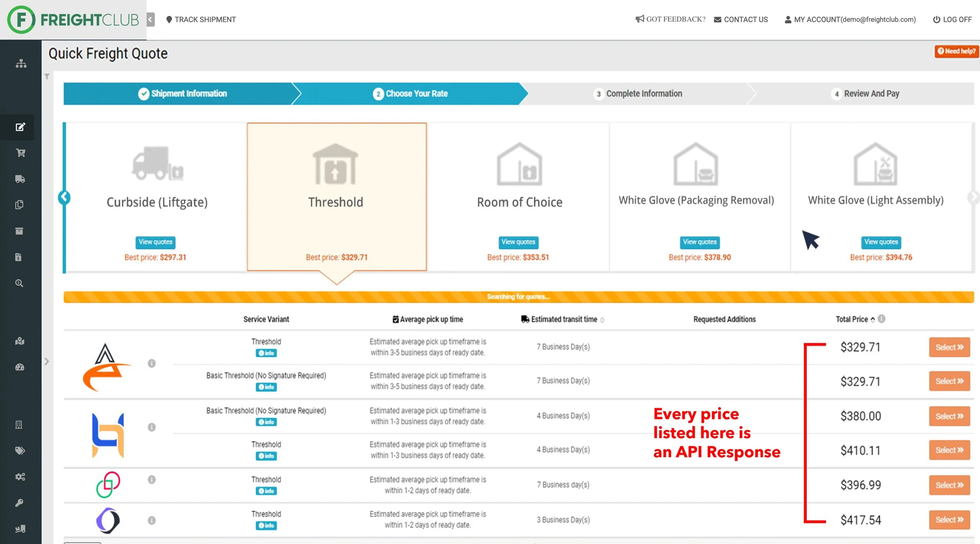Sort by Total Price column

tap(855, 319)
